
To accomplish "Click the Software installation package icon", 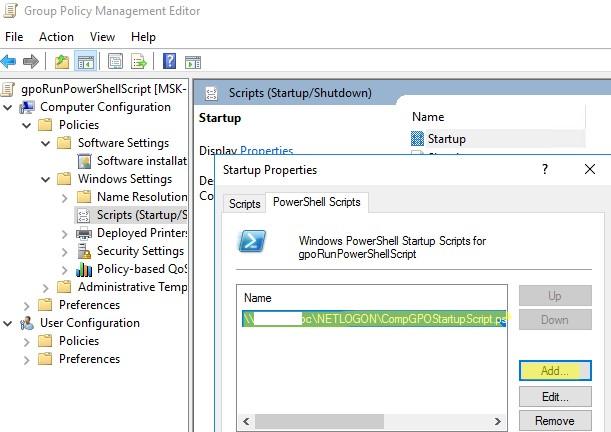I will coord(84,161).
